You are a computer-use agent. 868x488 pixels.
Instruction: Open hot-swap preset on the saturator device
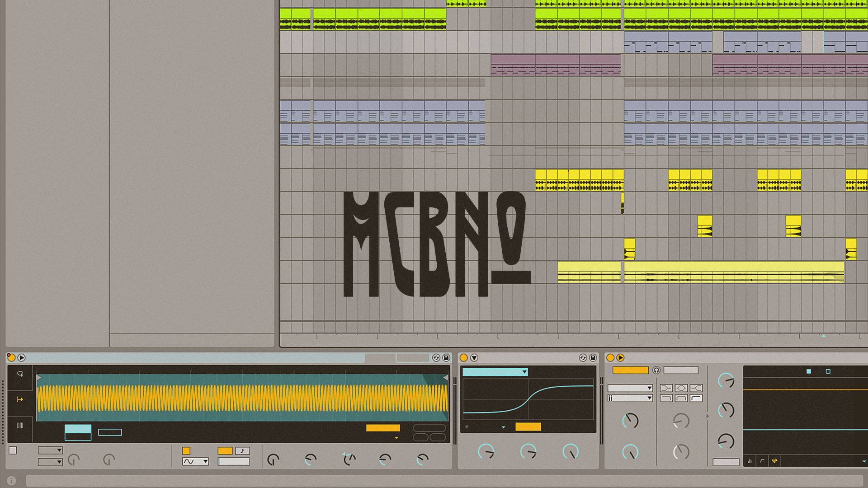[583, 358]
